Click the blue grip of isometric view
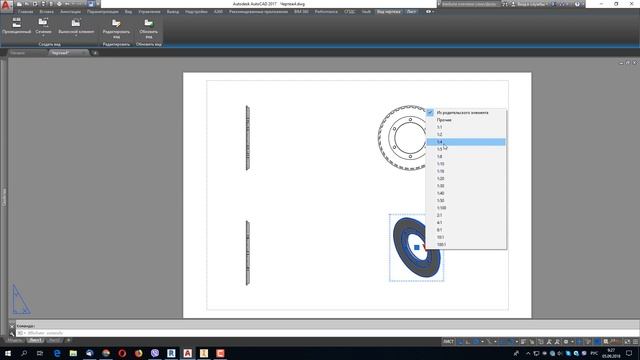 pos(416,247)
